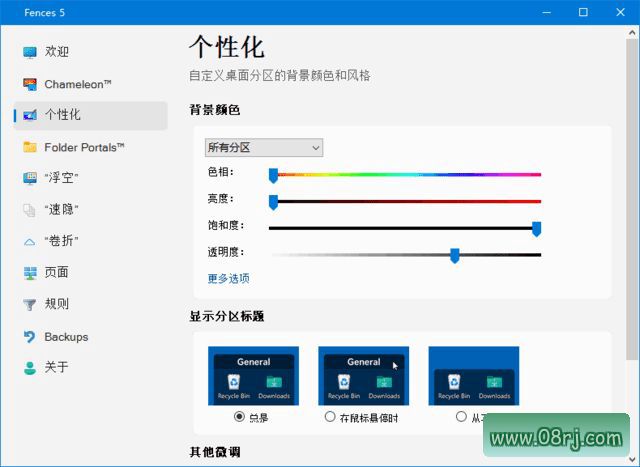Viewport: 640px width, 467px height.
Task: Click the always-show-title preview thumbnail
Action: (253, 376)
